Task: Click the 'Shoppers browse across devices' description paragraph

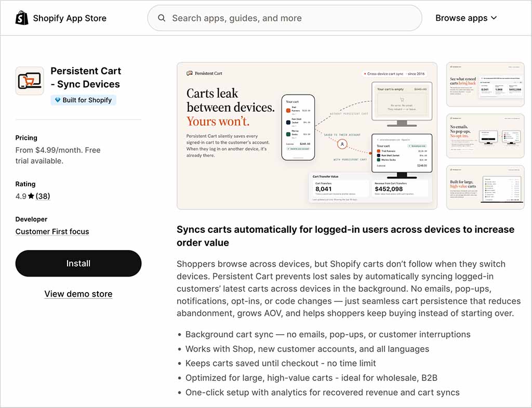Action: (x=349, y=288)
